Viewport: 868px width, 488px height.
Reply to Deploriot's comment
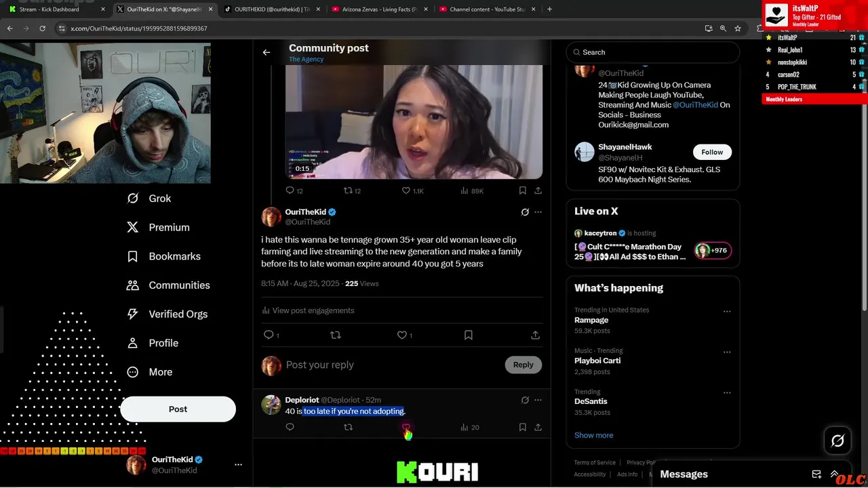click(x=290, y=427)
